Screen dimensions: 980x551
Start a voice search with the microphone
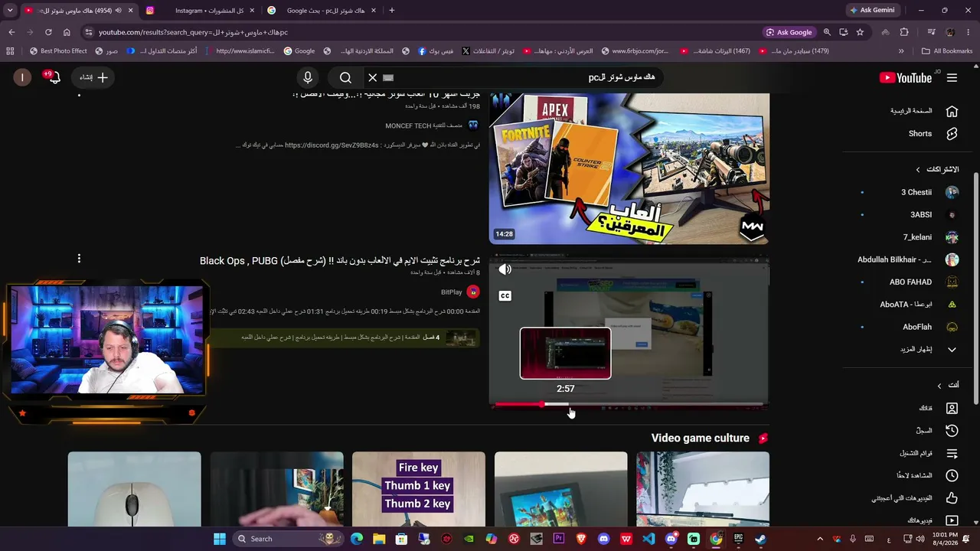point(308,77)
